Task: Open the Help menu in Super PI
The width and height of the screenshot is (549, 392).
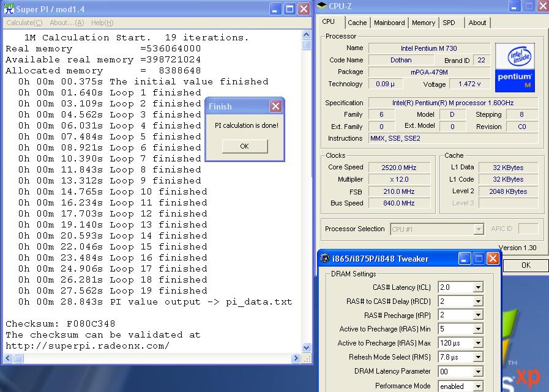Action: click(x=102, y=23)
